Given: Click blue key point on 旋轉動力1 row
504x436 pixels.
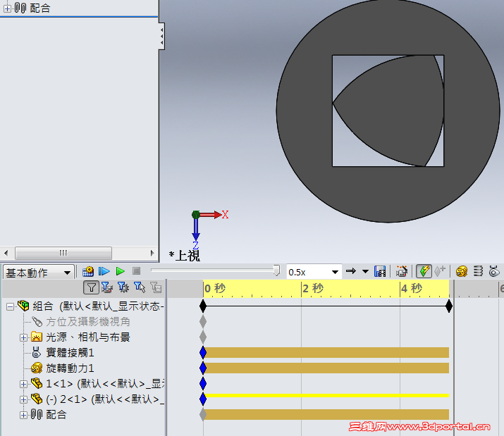Looking at the screenshot, I should (x=203, y=368).
